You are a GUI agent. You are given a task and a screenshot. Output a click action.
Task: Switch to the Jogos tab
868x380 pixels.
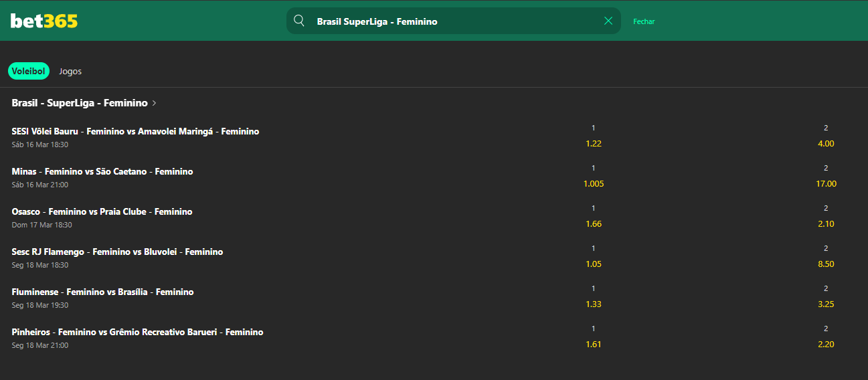point(70,71)
